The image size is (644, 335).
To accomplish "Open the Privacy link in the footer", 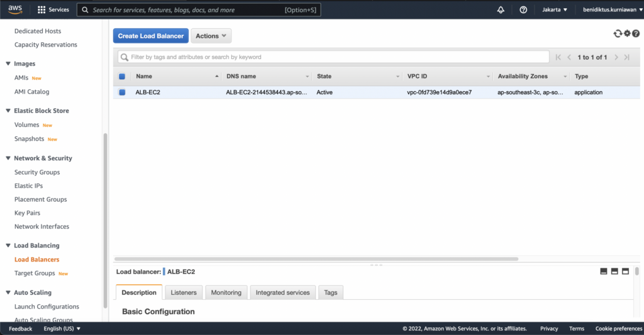I will [549, 329].
